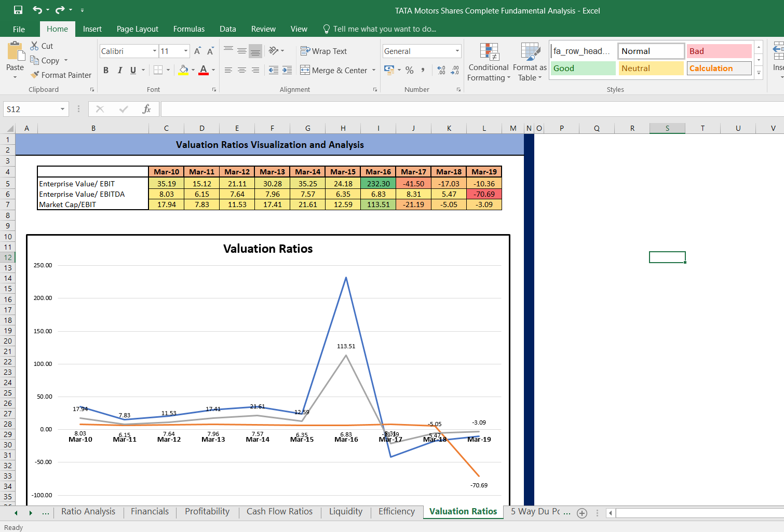This screenshot has width=784, height=532.
Task: Toggle Bottom Align (currently active)
Action: (255, 51)
